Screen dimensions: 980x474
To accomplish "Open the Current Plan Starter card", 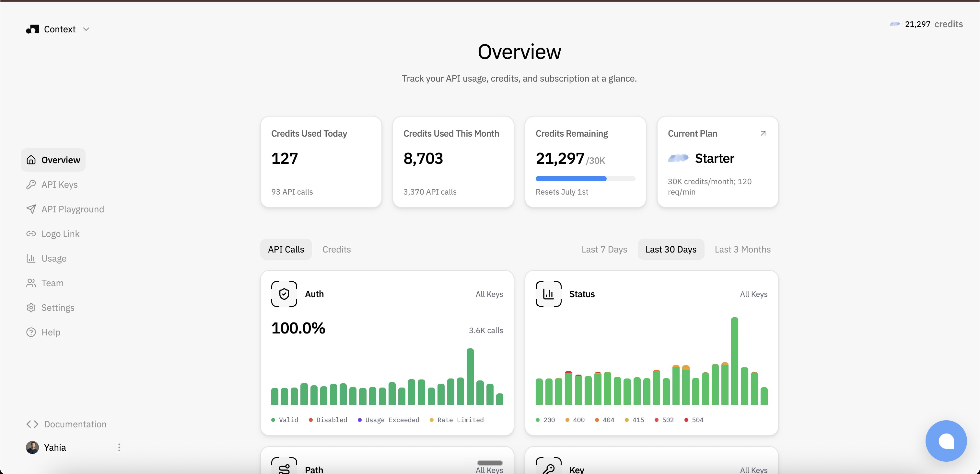I will pyautogui.click(x=717, y=162).
